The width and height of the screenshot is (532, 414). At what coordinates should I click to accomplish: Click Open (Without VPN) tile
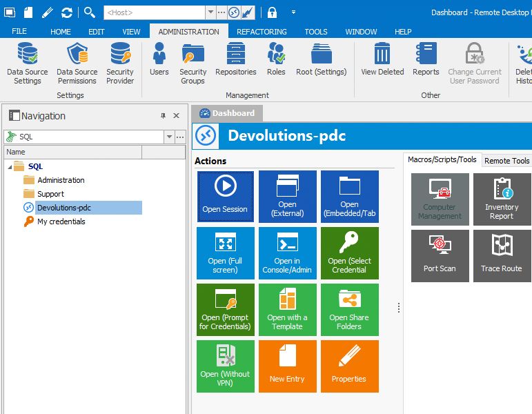[225, 366]
